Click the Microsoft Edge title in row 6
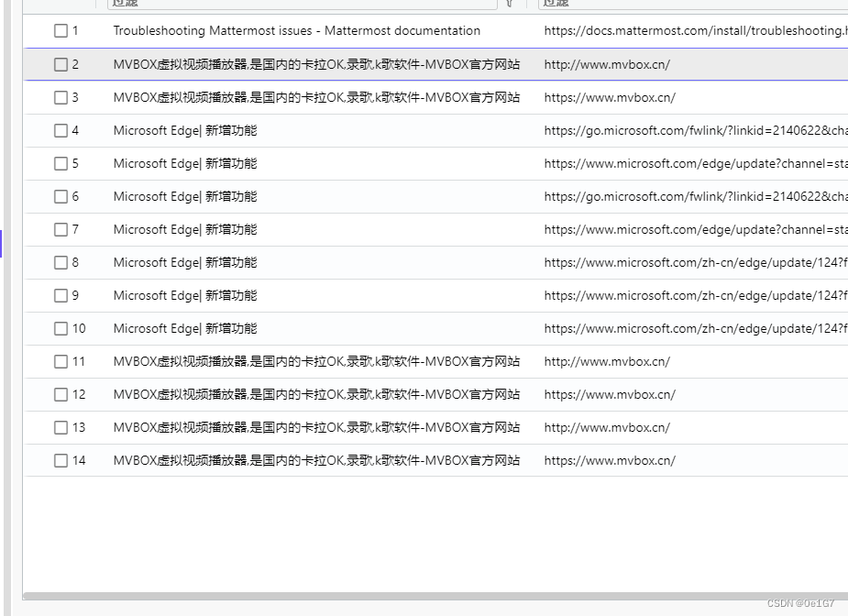 pyautogui.click(x=185, y=197)
